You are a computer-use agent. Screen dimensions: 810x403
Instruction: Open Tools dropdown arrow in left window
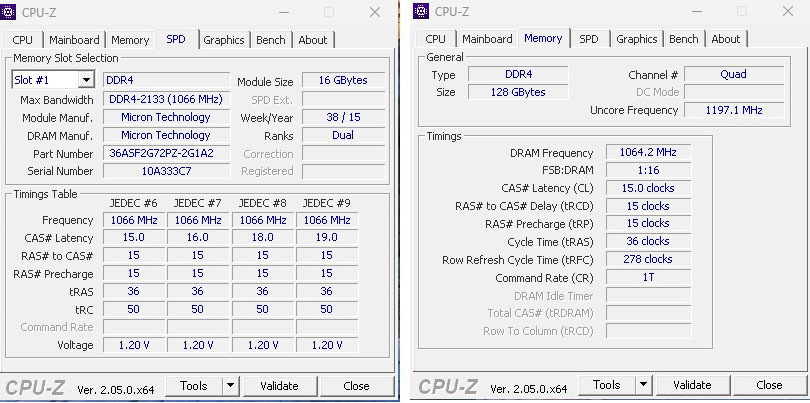(230, 386)
